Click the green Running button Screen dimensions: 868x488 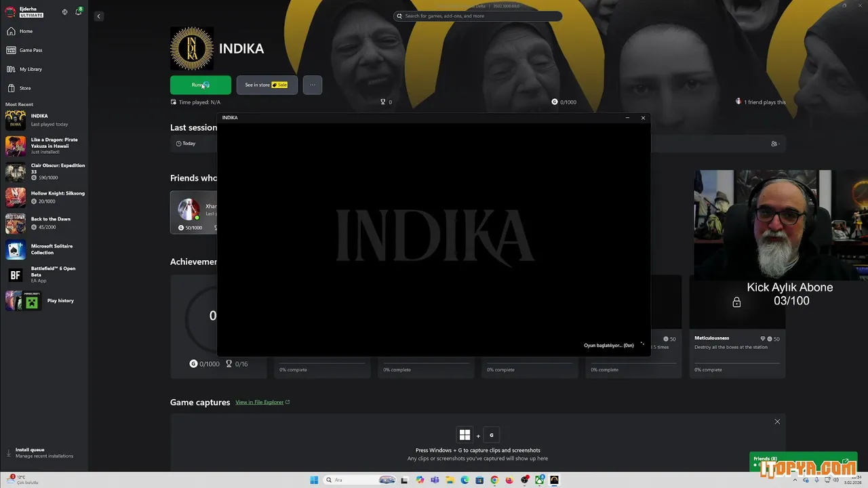tap(201, 85)
